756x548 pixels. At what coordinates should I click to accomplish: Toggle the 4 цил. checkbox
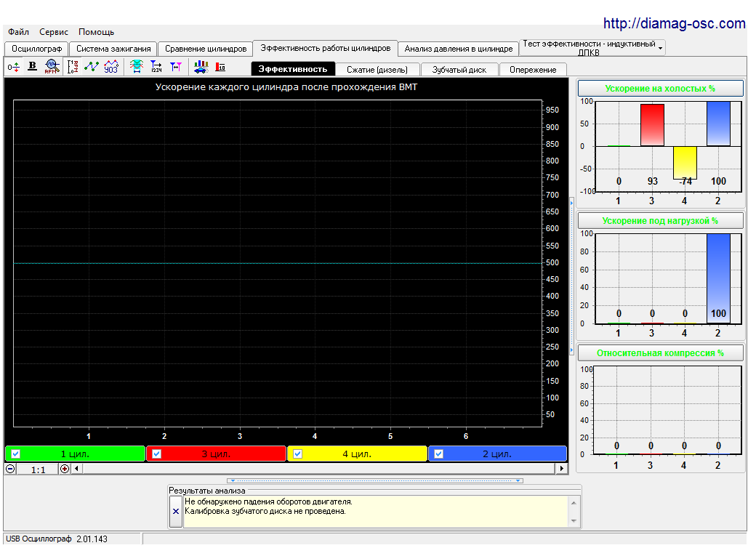click(298, 454)
